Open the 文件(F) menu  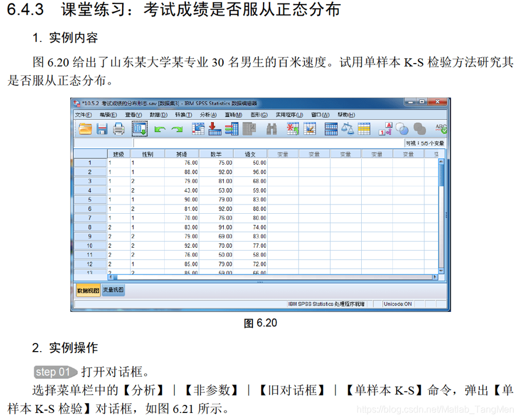tap(84, 114)
